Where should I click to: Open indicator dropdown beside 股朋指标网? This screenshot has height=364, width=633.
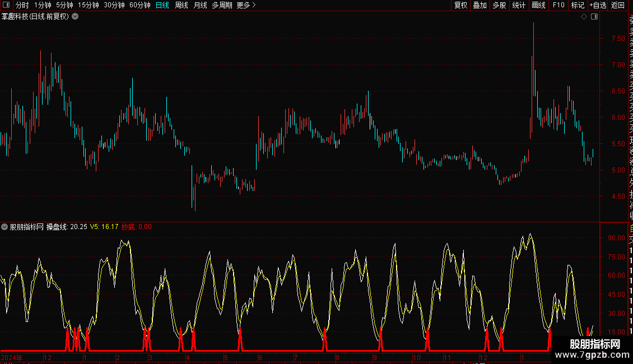point(4,227)
